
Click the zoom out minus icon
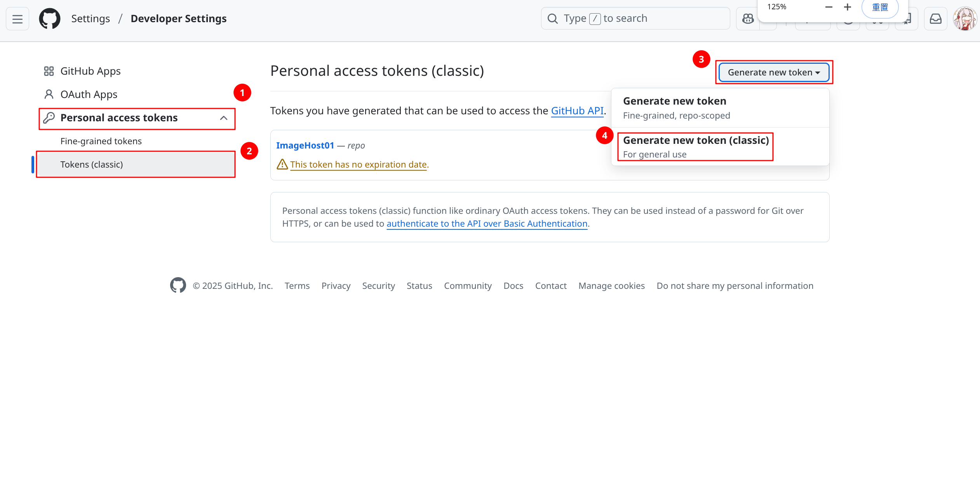(x=829, y=7)
